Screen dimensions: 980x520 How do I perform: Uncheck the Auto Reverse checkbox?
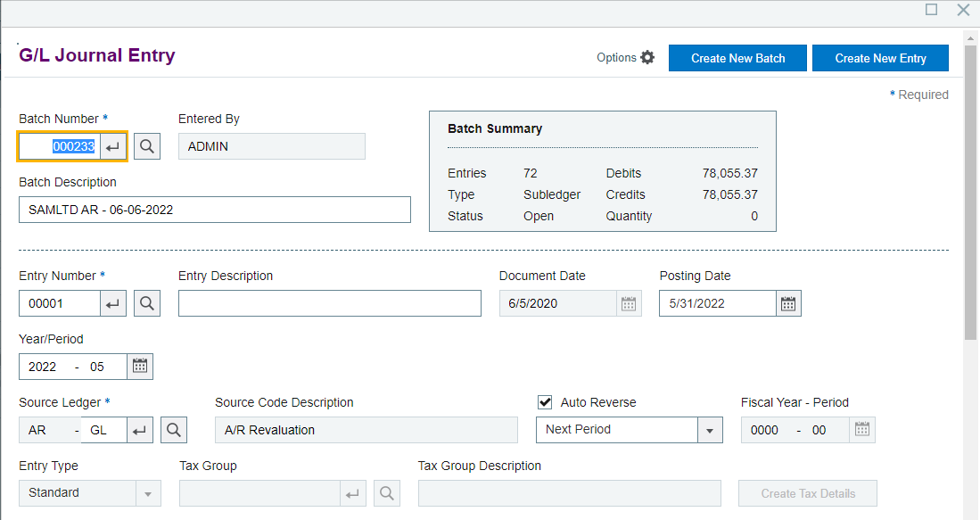pyautogui.click(x=545, y=401)
